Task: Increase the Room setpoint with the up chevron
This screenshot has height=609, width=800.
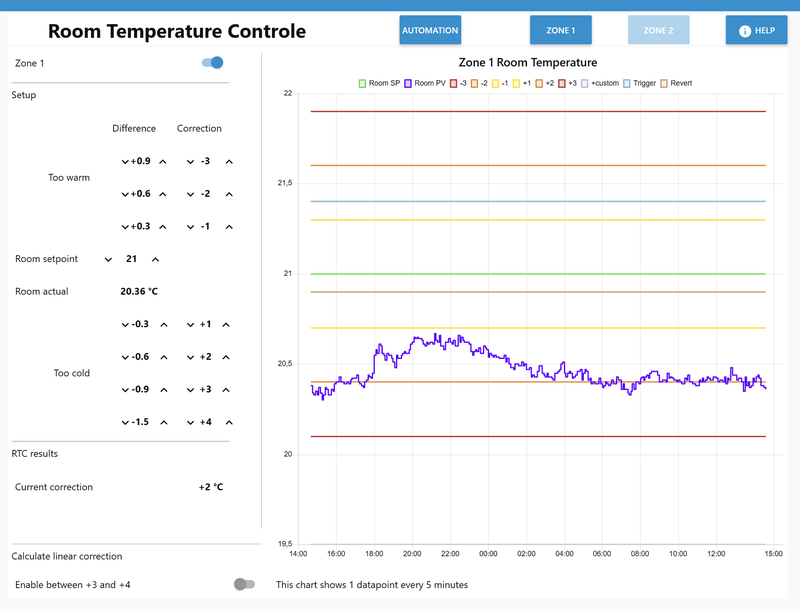Action: click(155, 259)
